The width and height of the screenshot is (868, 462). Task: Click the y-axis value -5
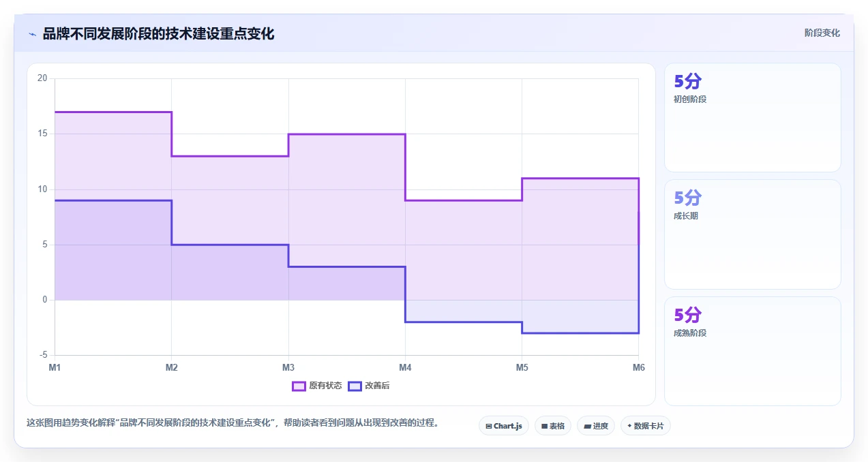click(43, 355)
